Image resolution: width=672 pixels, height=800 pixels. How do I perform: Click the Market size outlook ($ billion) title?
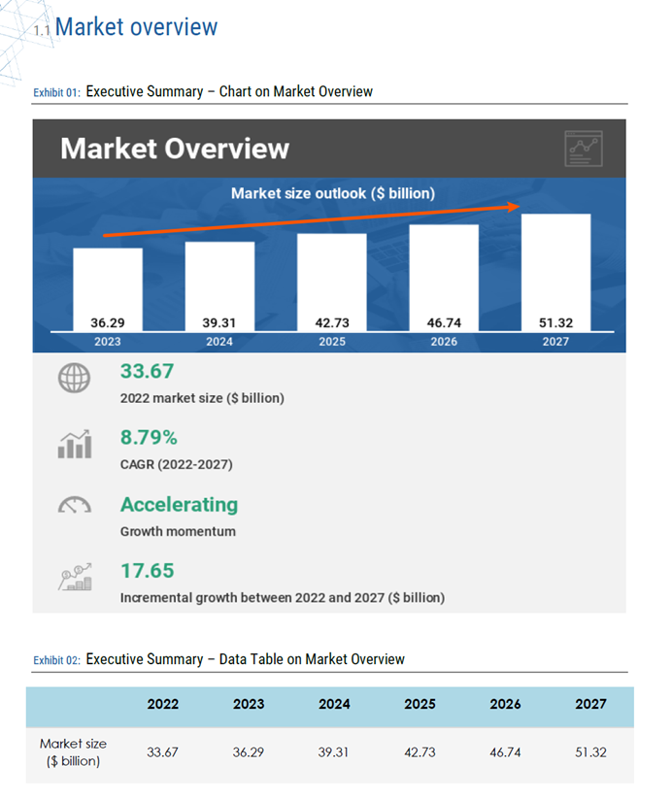pyautogui.click(x=333, y=193)
